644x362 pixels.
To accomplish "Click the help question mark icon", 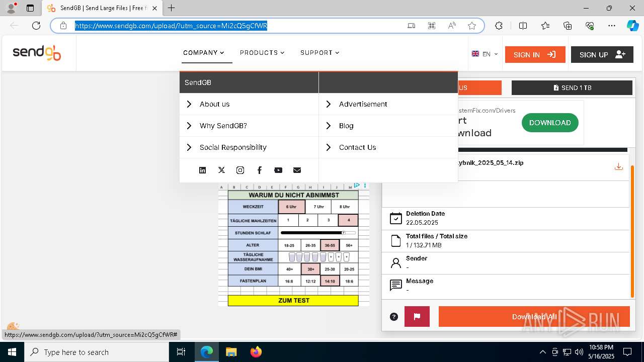I will 394,317.
